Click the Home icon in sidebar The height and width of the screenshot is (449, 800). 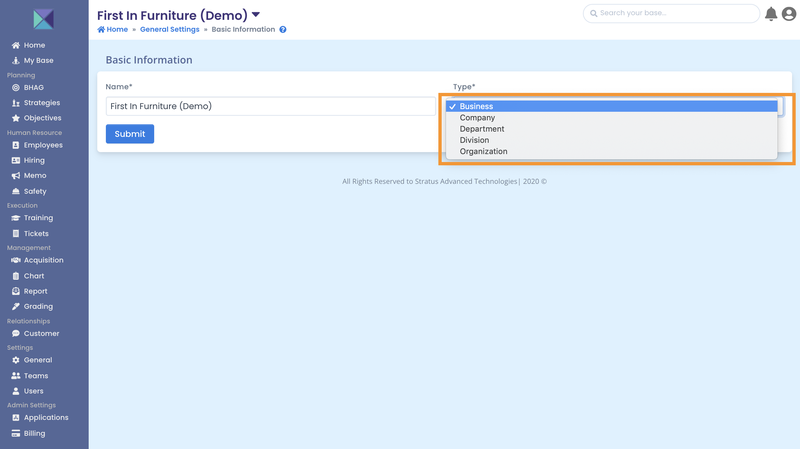pyautogui.click(x=16, y=45)
